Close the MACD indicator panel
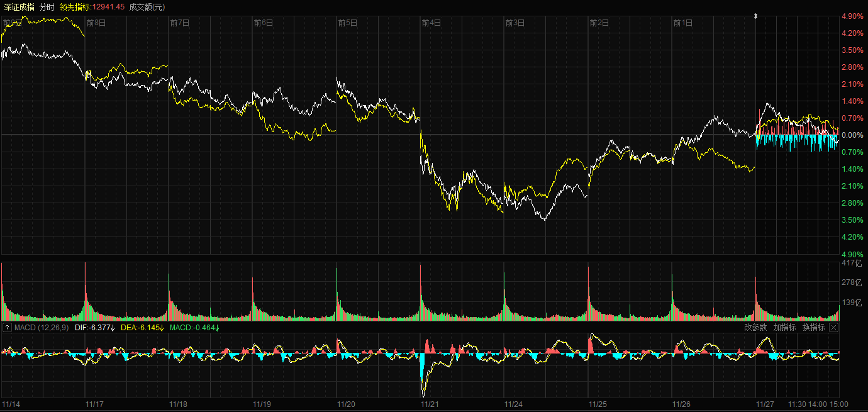 click(833, 328)
